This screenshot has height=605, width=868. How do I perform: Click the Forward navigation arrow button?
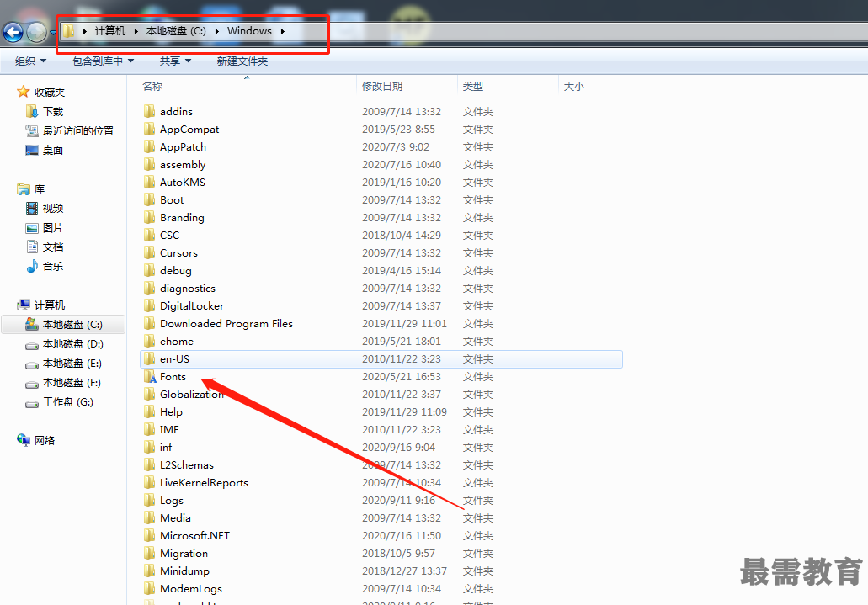[x=36, y=32]
